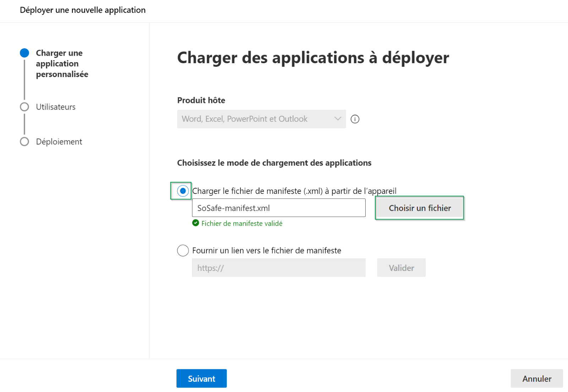Open the Déploiement step label
The image size is (568, 392).
click(x=59, y=142)
